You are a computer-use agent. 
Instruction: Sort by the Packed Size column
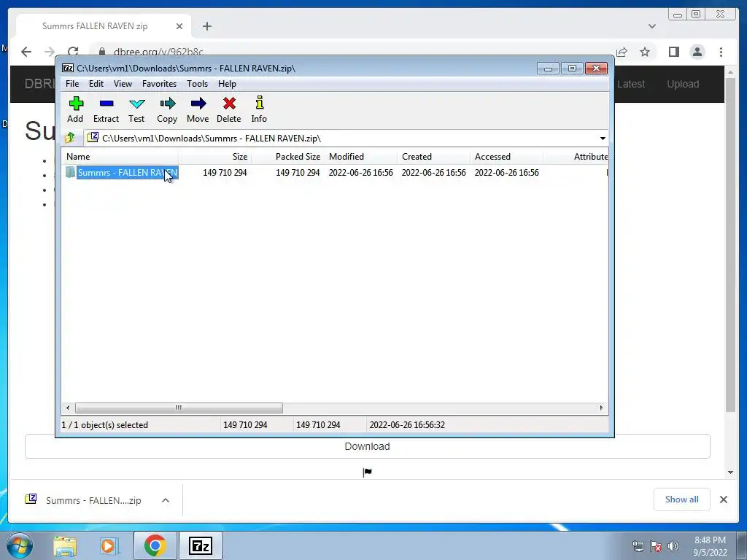pos(287,157)
